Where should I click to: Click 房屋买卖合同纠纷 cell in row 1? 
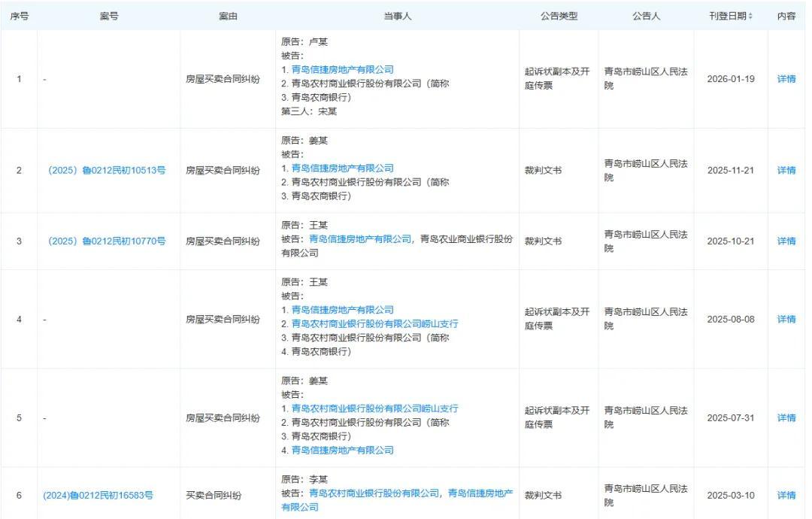coord(223,79)
